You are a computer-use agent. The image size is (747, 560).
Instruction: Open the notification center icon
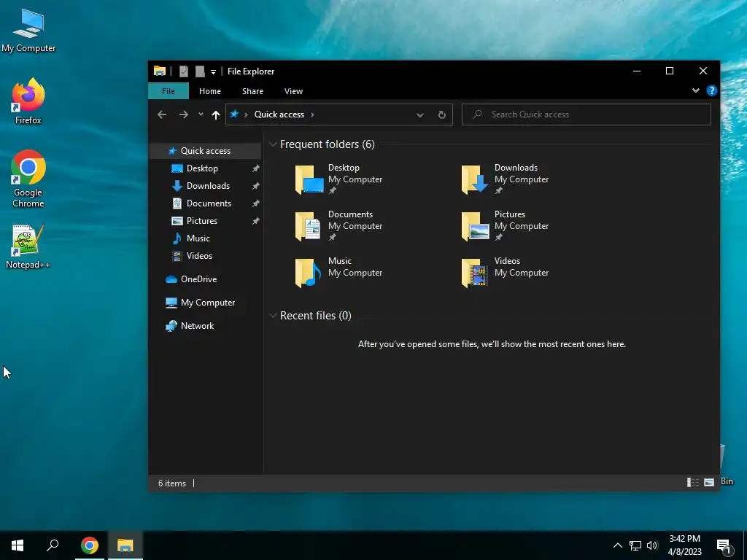point(724,546)
